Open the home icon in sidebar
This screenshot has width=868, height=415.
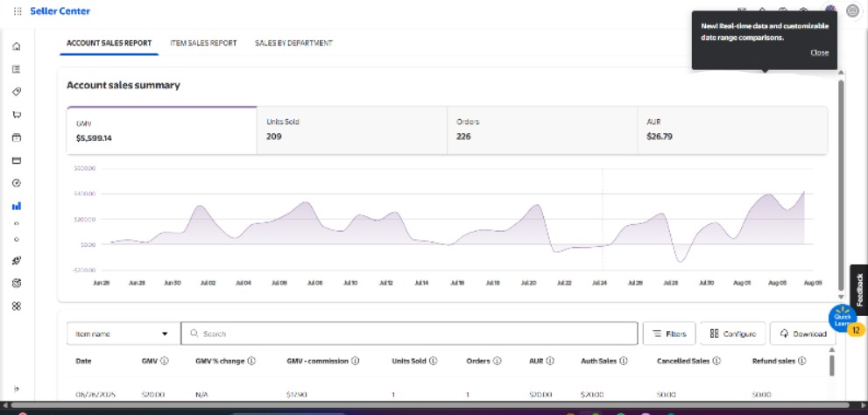17,46
